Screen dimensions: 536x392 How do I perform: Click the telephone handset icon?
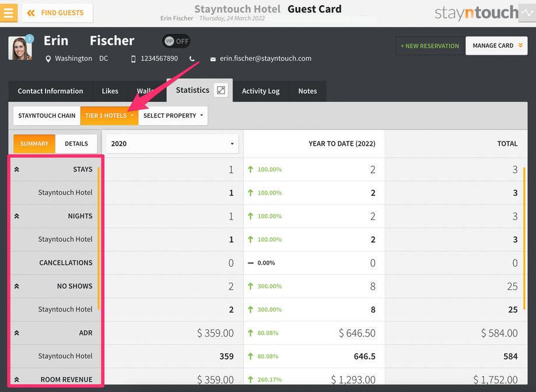tap(192, 59)
